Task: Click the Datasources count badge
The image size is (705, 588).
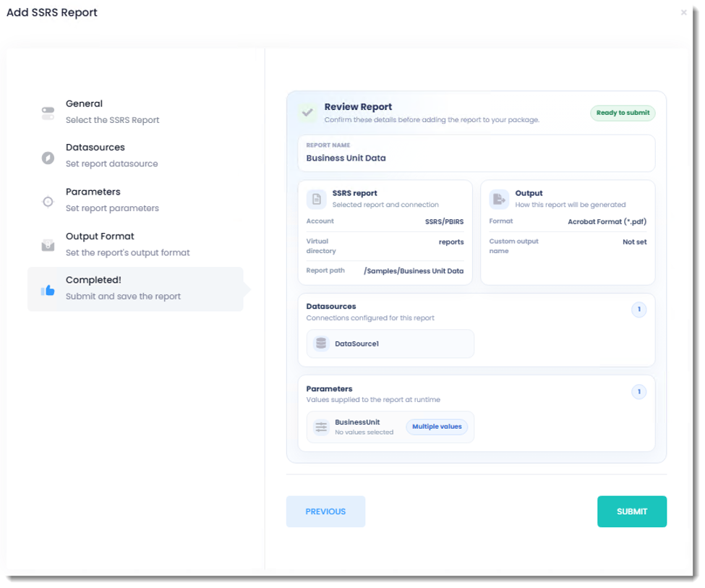Action: click(639, 310)
